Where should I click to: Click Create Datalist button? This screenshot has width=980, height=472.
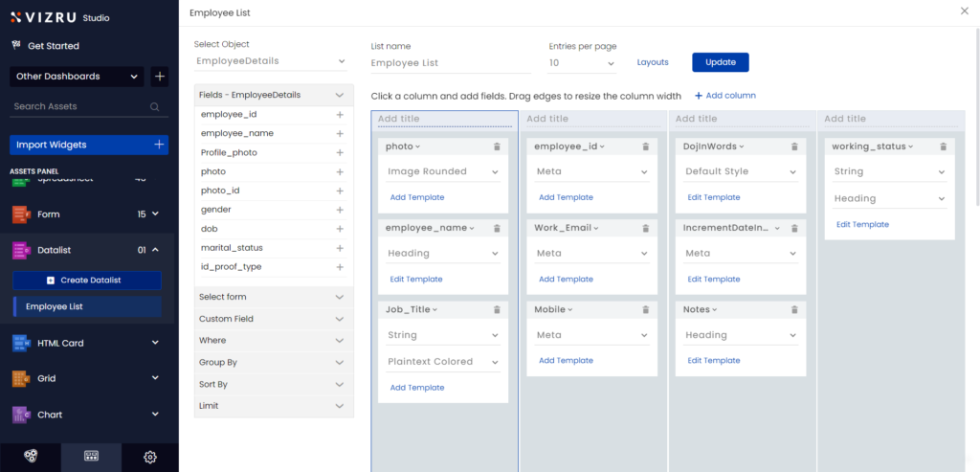pyautogui.click(x=87, y=281)
